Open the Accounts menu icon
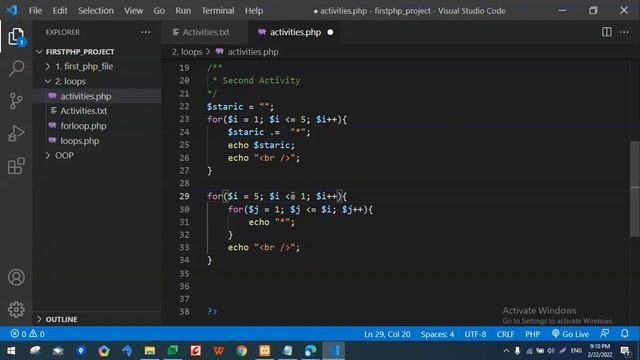 [x=16, y=277]
